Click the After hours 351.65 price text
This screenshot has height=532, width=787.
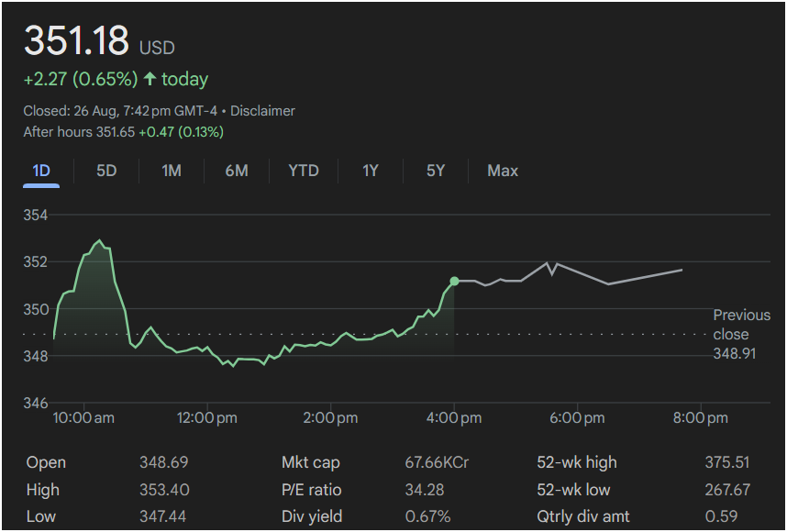[x=79, y=132]
